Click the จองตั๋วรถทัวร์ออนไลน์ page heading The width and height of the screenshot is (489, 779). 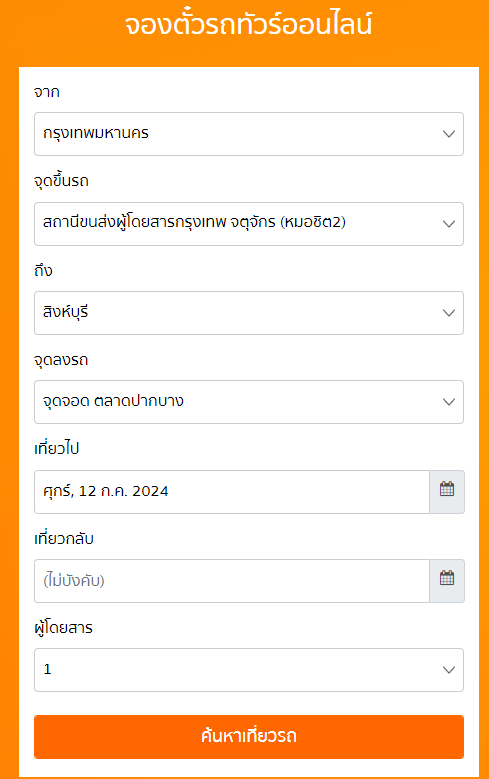[248, 25]
